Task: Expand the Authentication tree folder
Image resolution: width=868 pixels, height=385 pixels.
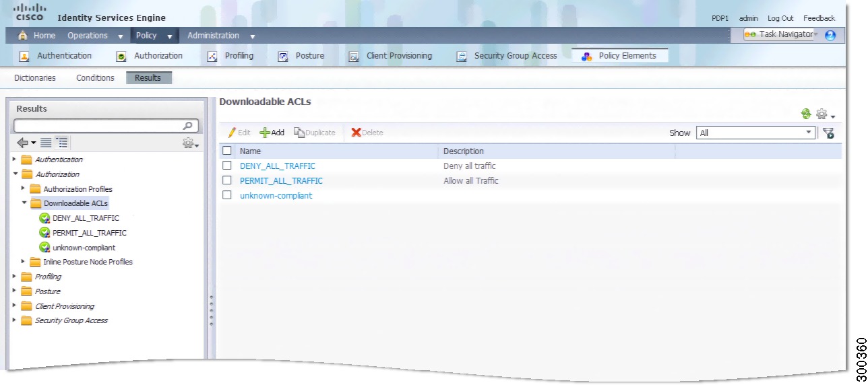Action: click(13, 160)
